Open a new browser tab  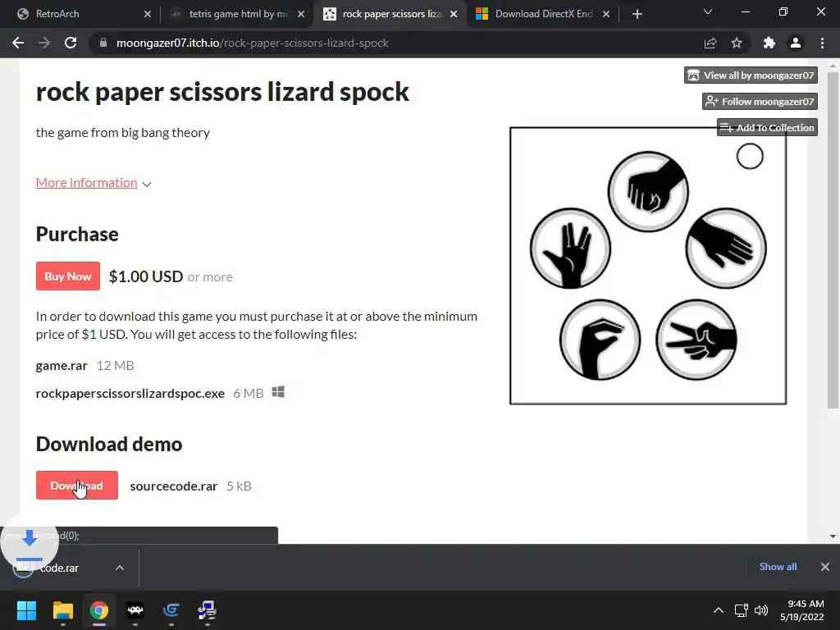click(637, 14)
